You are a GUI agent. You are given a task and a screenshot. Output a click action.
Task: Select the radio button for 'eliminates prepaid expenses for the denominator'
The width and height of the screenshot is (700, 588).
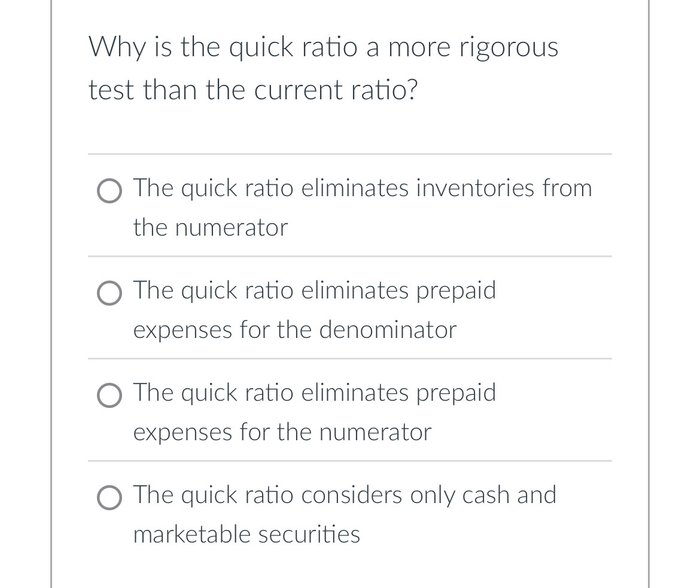pos(109,294)
